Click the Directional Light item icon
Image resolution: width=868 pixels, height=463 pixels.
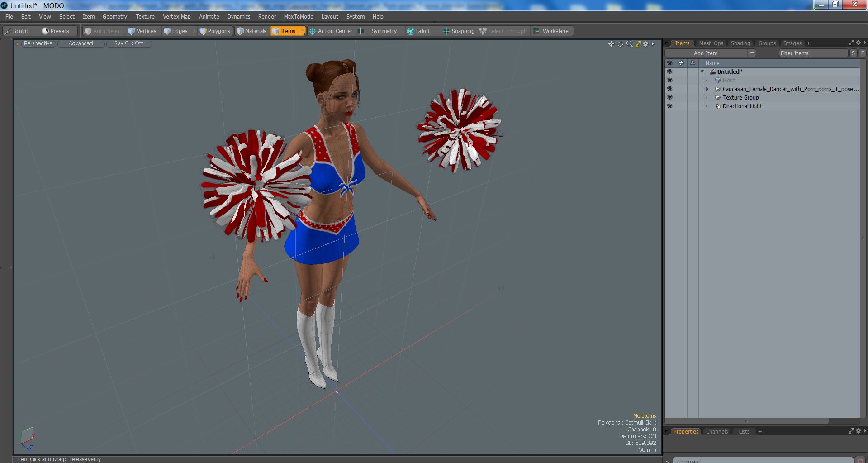[x=717, y=106]
